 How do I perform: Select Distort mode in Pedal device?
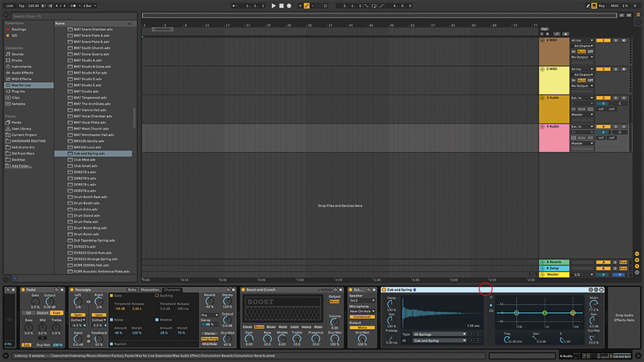coord(42,313)
